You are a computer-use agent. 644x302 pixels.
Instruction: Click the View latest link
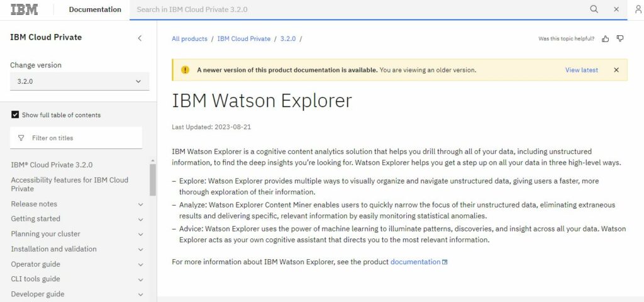582,70
